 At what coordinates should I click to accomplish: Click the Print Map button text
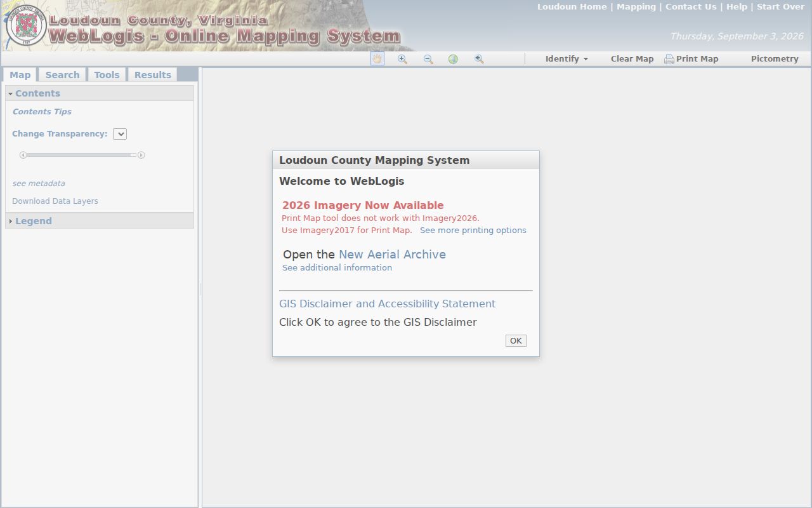point(697,58)
